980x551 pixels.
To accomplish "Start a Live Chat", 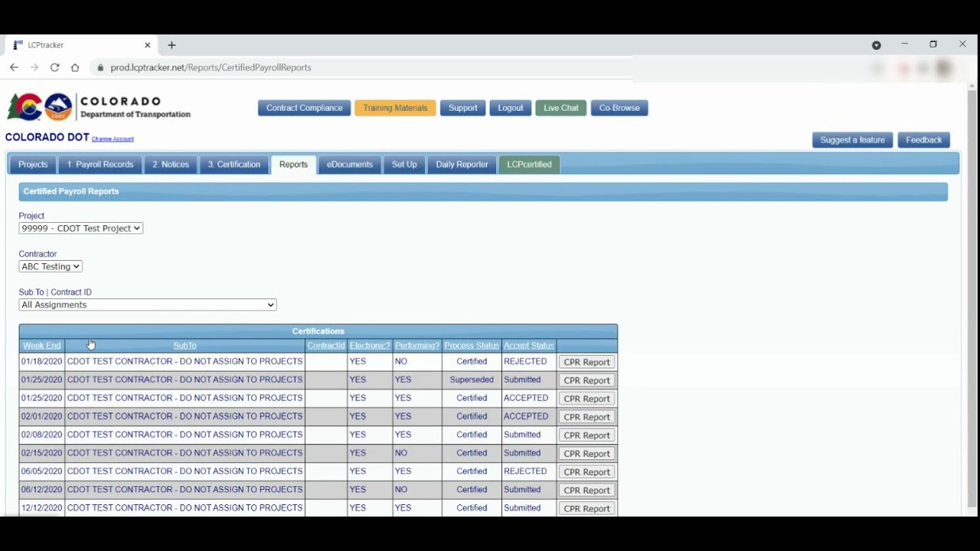I will coord(561,108).
